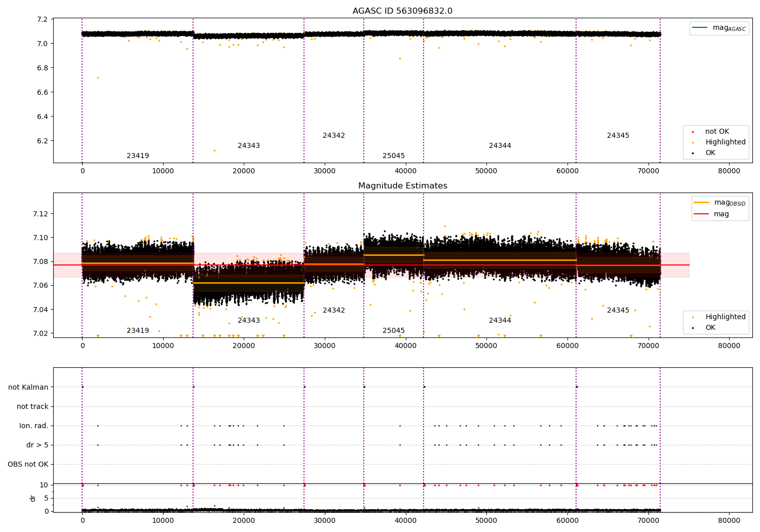Click the rotated 'dr' y-axis label
Image resolution: width=760 pixels, height=532 pixels.
click(x=33, y=498)
